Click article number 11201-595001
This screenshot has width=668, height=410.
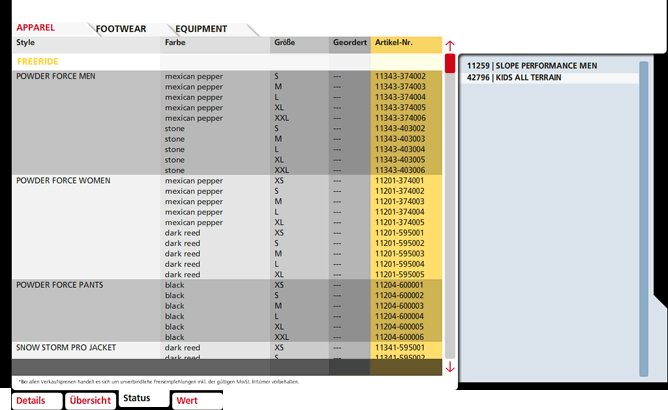[400, 233]
